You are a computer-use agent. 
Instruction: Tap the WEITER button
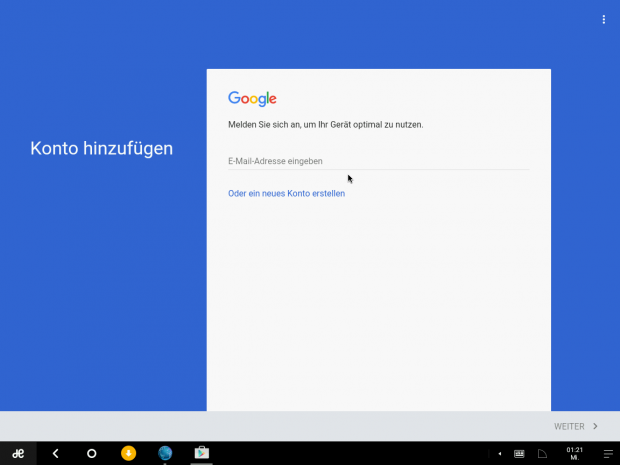(x=576, y=426)
